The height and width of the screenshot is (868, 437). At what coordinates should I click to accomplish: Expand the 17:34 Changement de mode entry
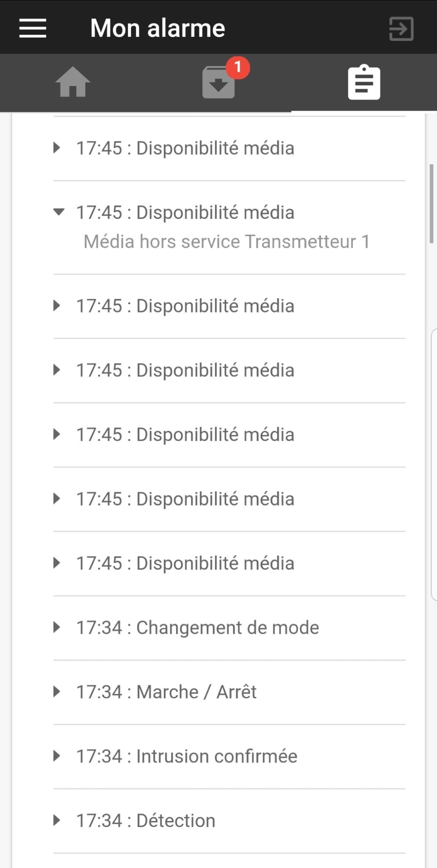(x=57, y=627)
